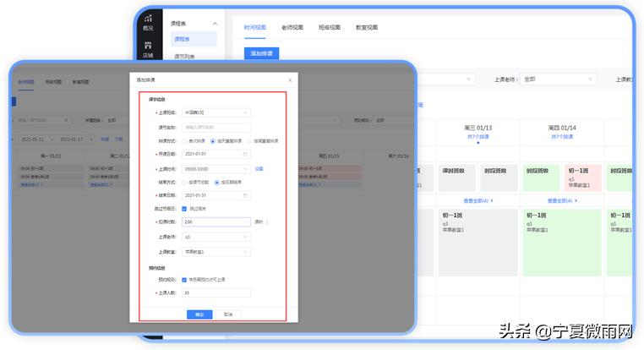Focus the 扣课时数 2.00 input
This screenshot has height=350, width=644.
click(x=216, y=221)
